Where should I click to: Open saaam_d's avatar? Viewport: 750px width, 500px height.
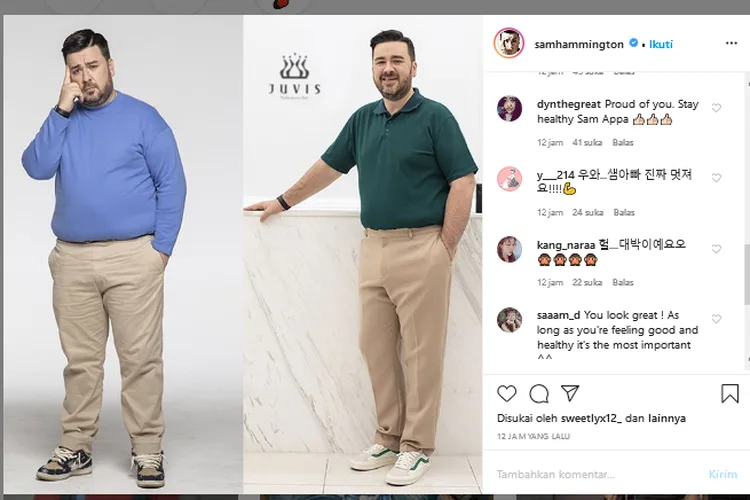(509, 319)
